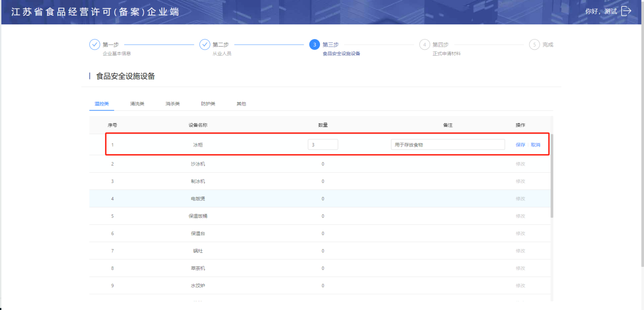Click 修改 for the 保温台 row
Viewport: 644px width, 310px height.
point(520,234)
